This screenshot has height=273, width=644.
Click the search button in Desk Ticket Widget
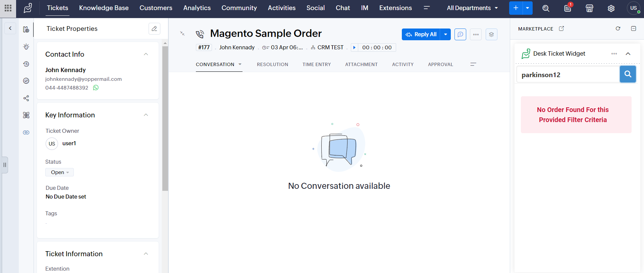click(628, 74)
